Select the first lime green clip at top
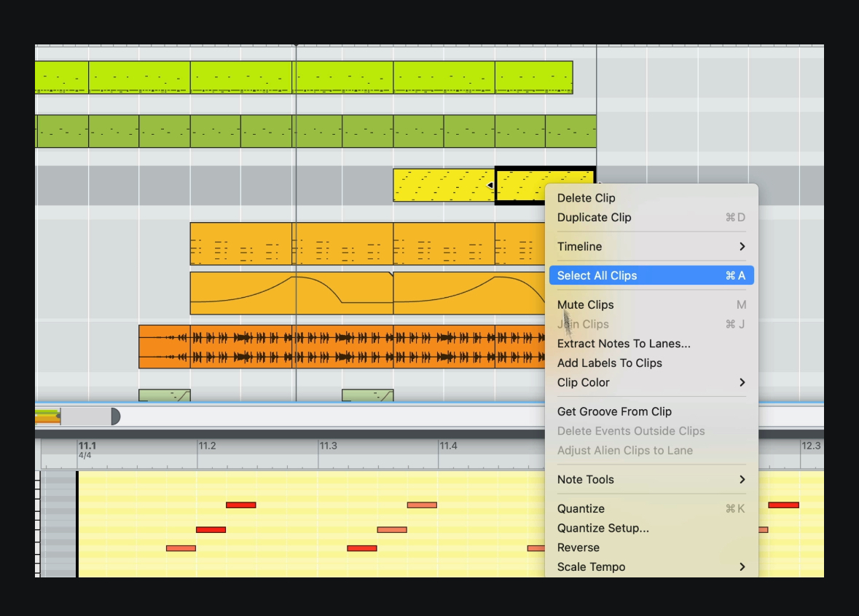 click(61, 77)
